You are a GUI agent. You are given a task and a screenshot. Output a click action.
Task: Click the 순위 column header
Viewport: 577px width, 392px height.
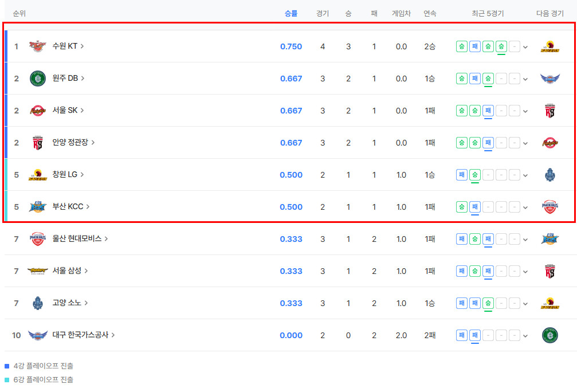(x=19, y=14)
